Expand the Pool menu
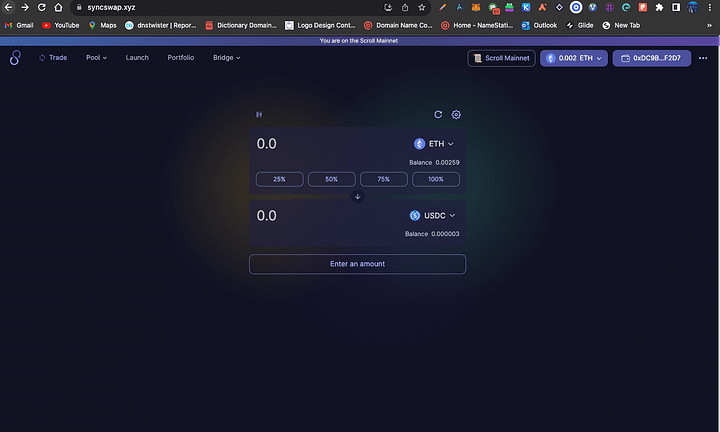This screenshot has width=720, height=432. tap(96, 58)
